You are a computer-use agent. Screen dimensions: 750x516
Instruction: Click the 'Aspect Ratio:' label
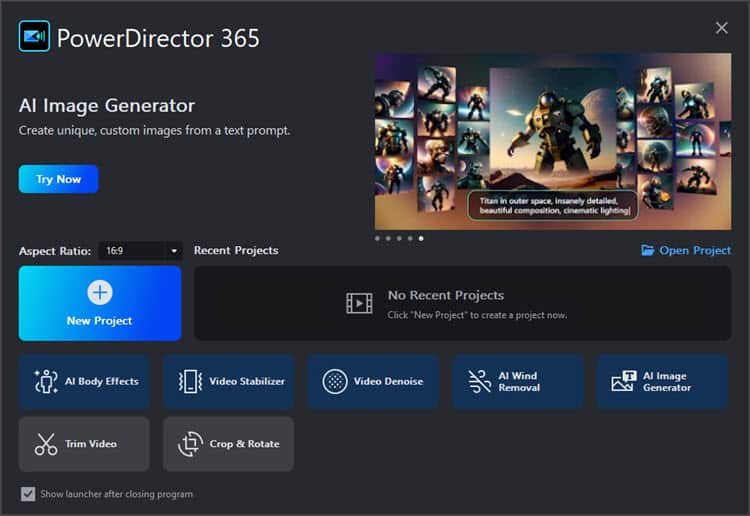55,251
